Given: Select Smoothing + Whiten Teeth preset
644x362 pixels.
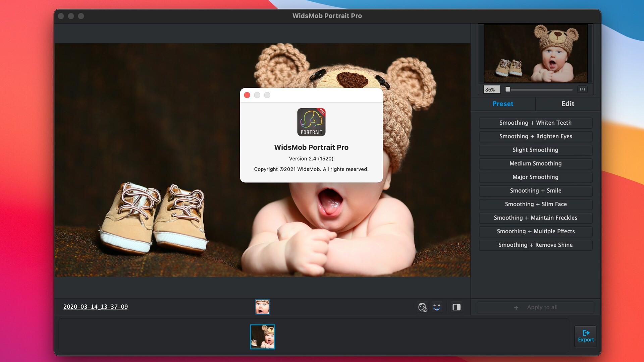Looking at the screenshot, I should [x=535, y=122].
